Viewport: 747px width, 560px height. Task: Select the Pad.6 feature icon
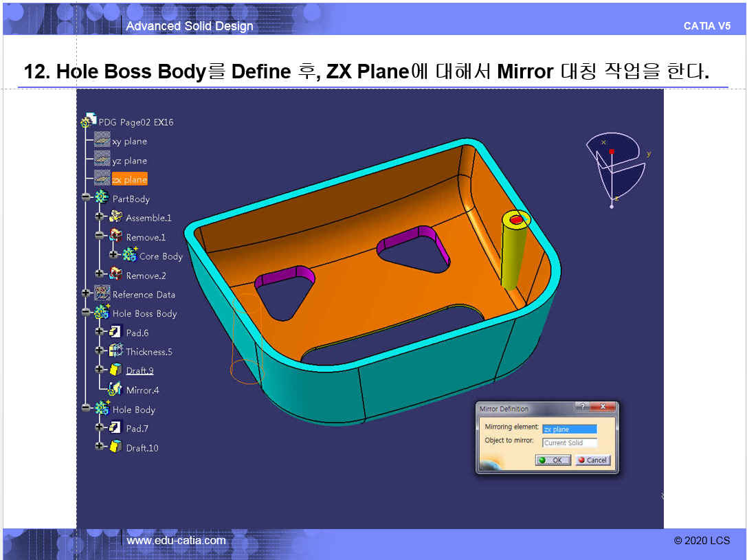(115, 333)
